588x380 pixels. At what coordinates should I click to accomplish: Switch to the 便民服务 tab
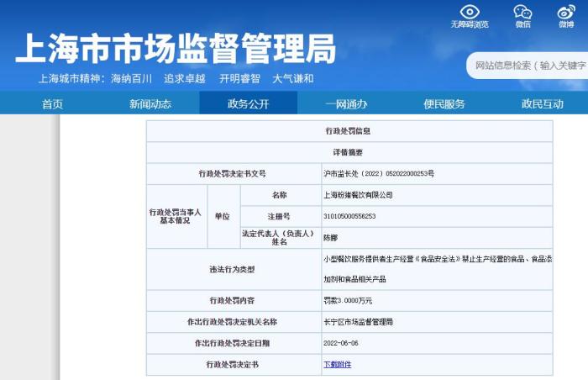[444, 104]
